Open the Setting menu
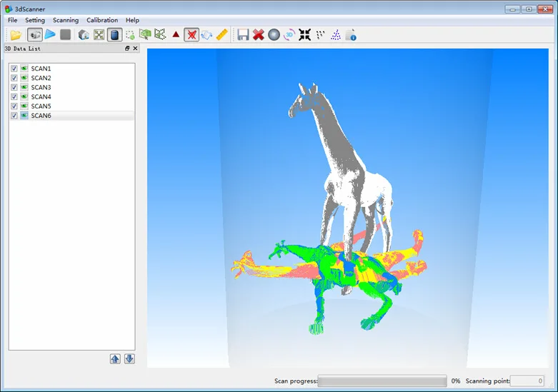This screenshot has height=392, width=558. pyautogui.click(x=35, y=20)
